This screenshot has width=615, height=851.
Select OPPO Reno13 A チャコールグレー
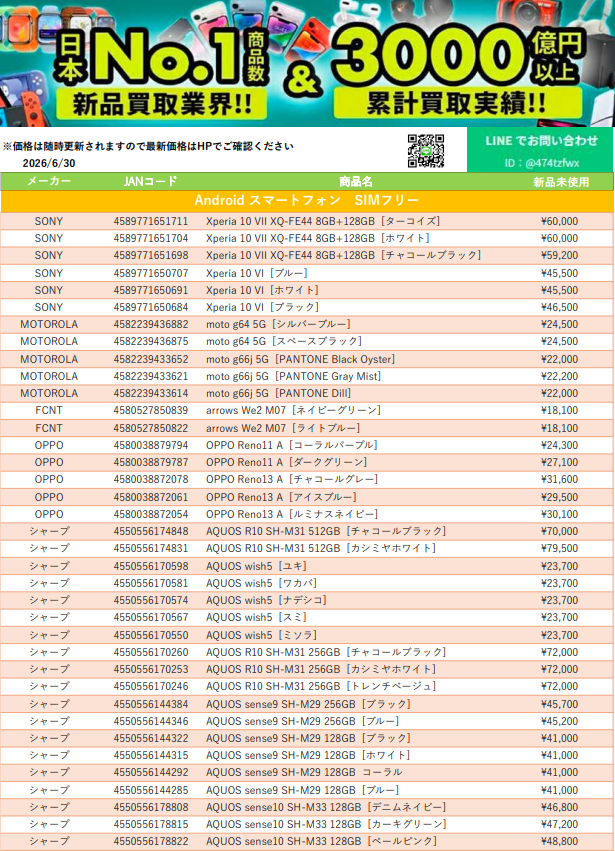tap(292, 479)
